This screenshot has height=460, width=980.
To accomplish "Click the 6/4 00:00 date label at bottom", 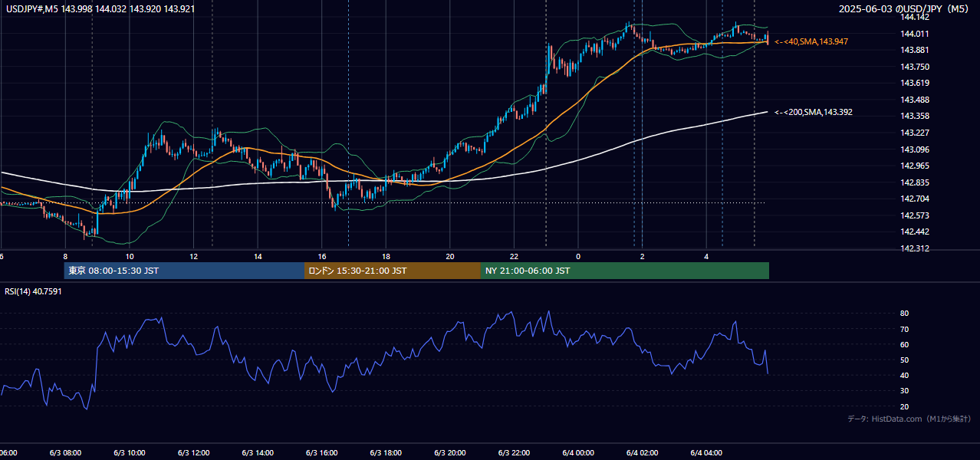I will pos(578,452).
